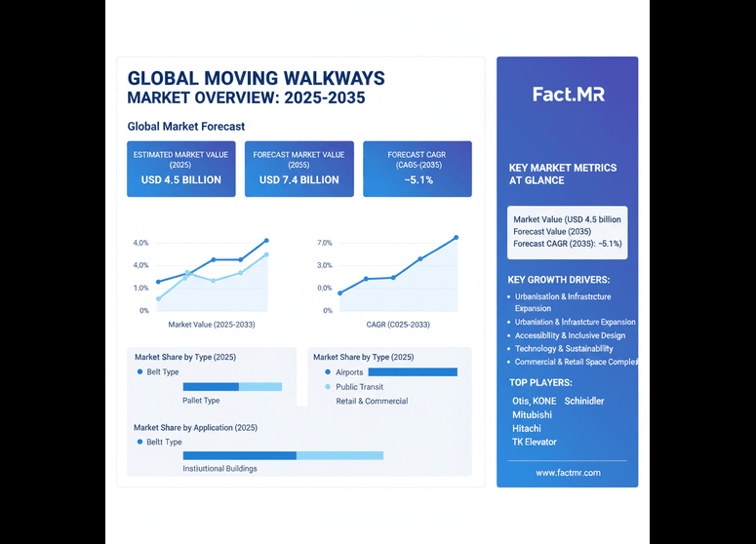Click the Accessibility & Inclusive Design bullet item

(571, 335)
